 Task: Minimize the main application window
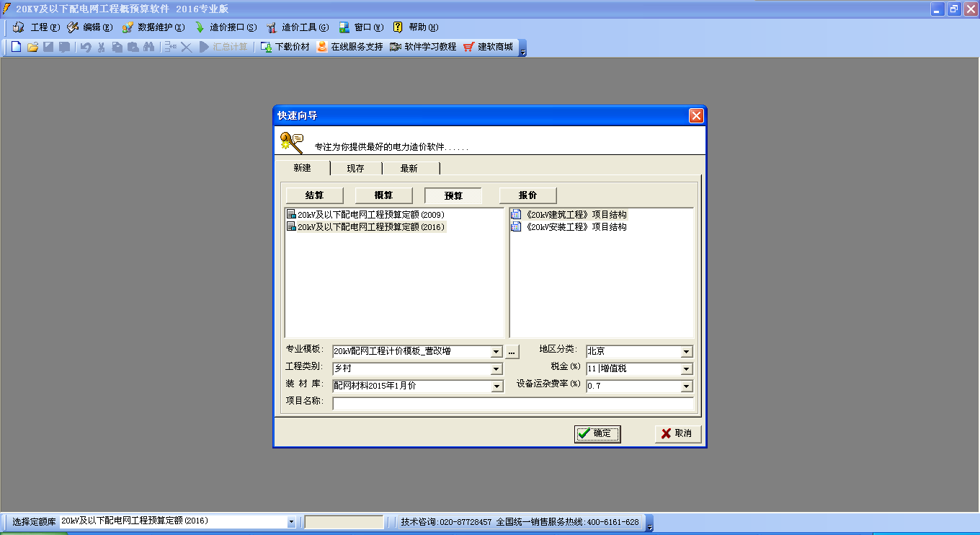pyautogui.click(x=937, y=9)
